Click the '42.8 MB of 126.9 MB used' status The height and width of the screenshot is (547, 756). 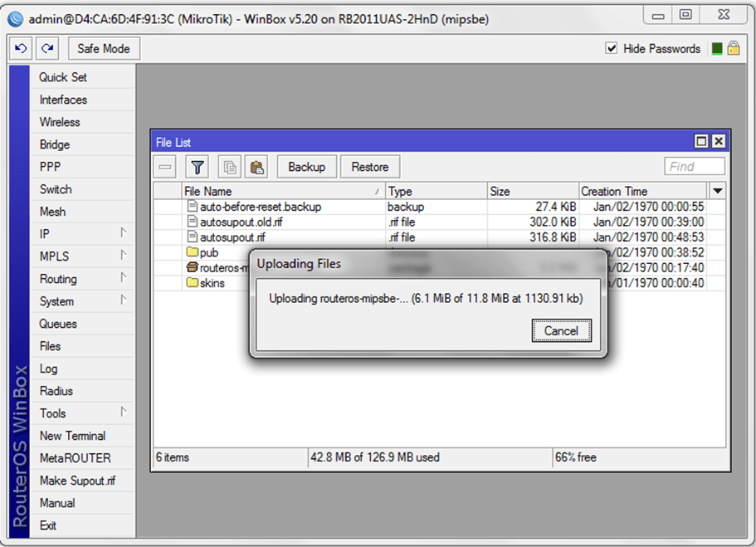pyautogui.click(x=375, y=457)
